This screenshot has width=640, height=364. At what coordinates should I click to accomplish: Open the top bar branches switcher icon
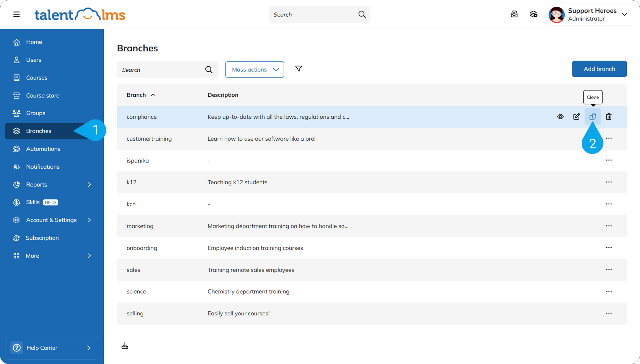[534, 14]
